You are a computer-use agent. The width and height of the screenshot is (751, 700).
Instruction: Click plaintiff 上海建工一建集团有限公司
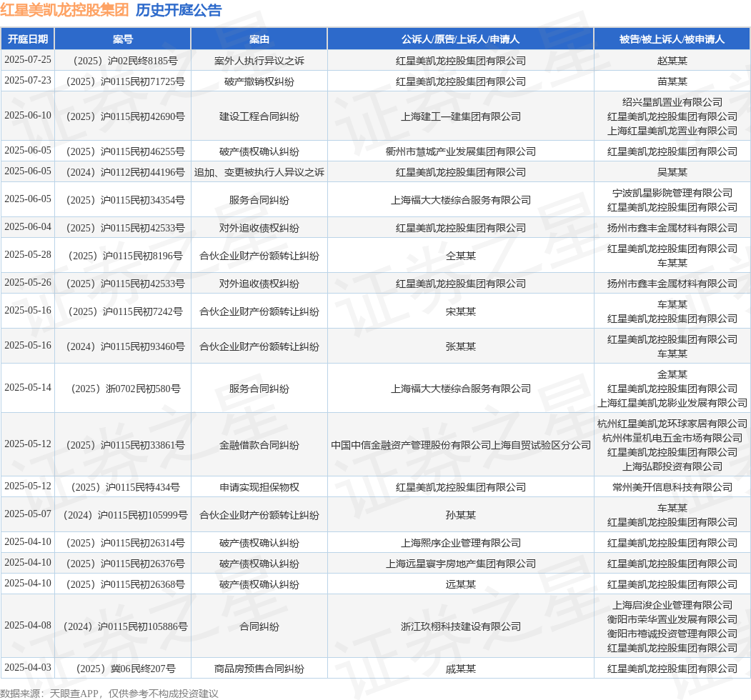(460, 116)
